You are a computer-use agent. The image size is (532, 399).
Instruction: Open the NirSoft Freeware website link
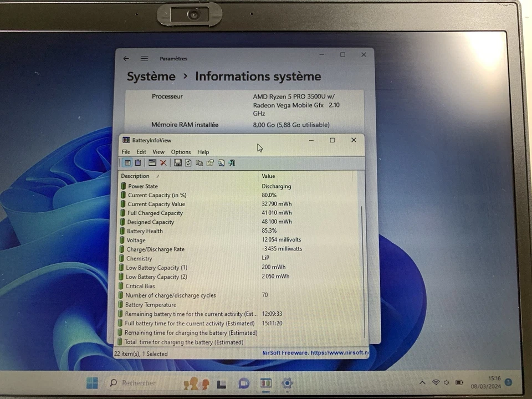pos(315,353)
